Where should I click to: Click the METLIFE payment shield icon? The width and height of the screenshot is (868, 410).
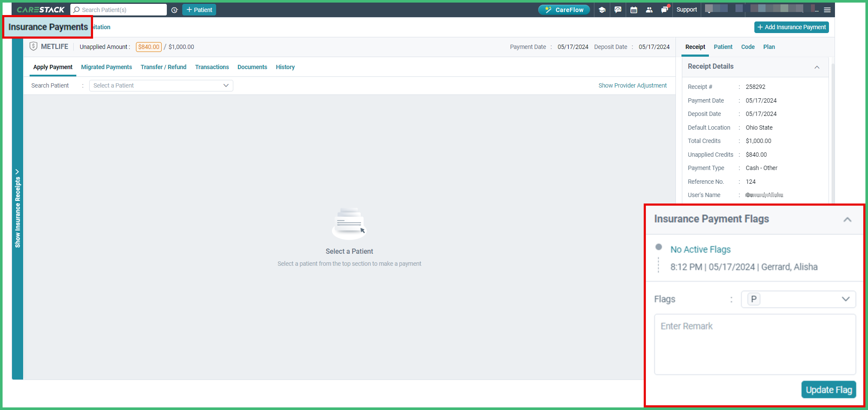pyautogui.click(x=33, y=46)
